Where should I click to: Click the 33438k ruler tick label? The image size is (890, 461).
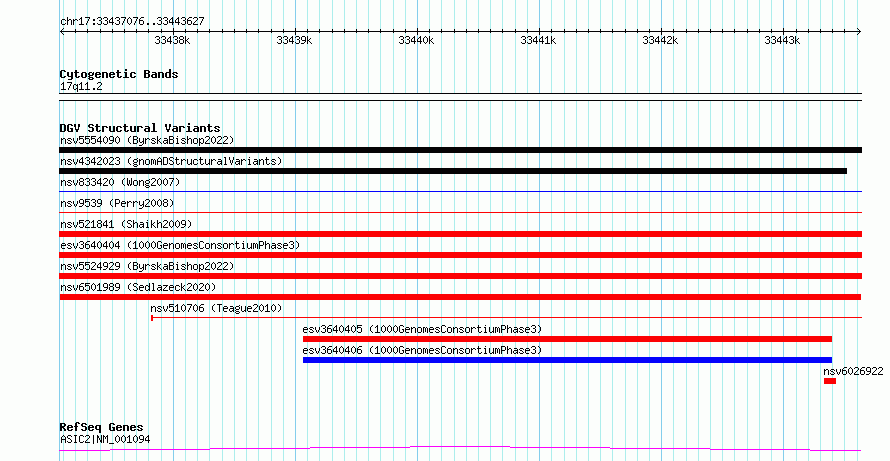point(172,40)
